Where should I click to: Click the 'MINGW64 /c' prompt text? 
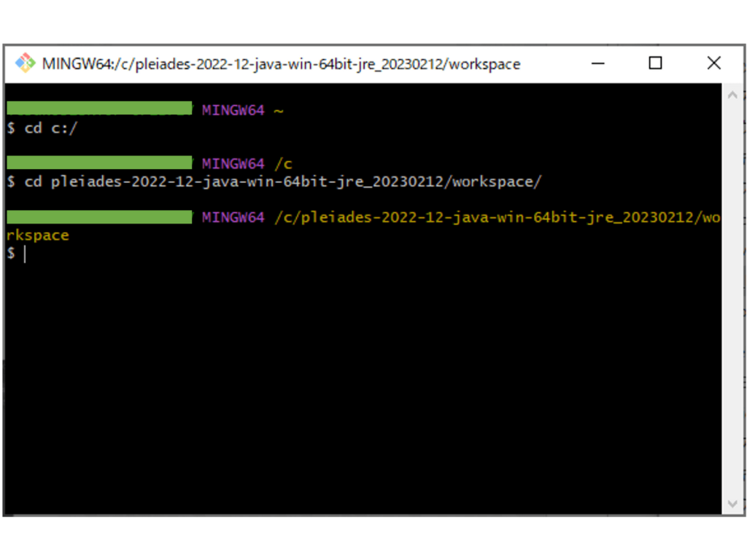[247, 164]
